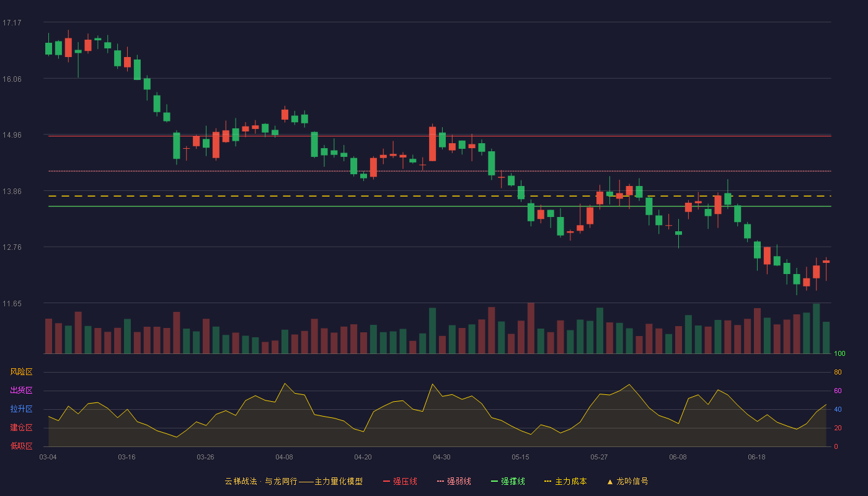The image size is (868, 496).
Task: Click the 06-18 date label
Action: tap(756, 457)
